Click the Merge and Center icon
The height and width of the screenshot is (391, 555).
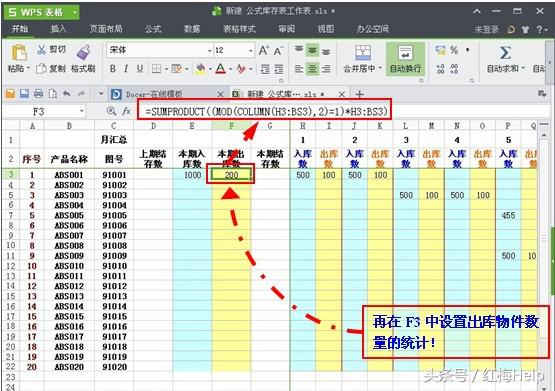(x=363, y=53)
